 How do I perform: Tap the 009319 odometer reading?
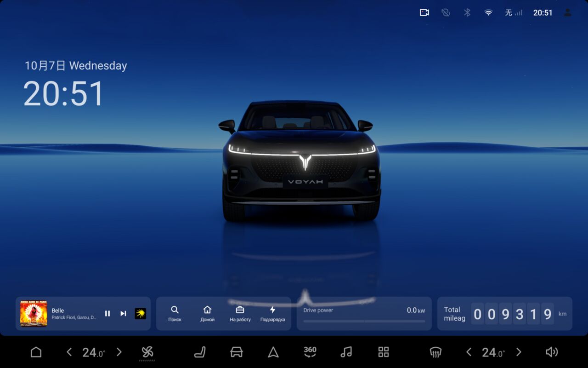click(512, 314)
